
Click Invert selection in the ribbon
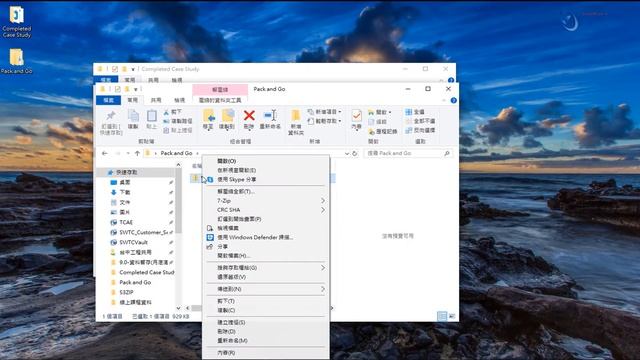coord(420,131)
